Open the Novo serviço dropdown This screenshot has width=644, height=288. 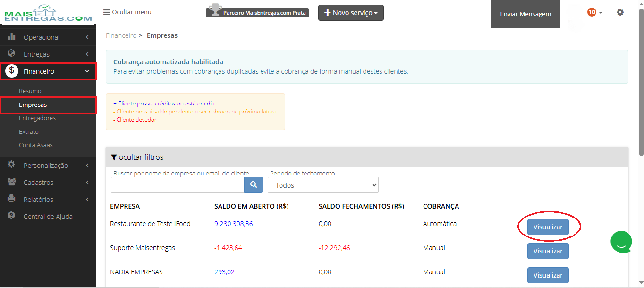[x=351, y=13]
